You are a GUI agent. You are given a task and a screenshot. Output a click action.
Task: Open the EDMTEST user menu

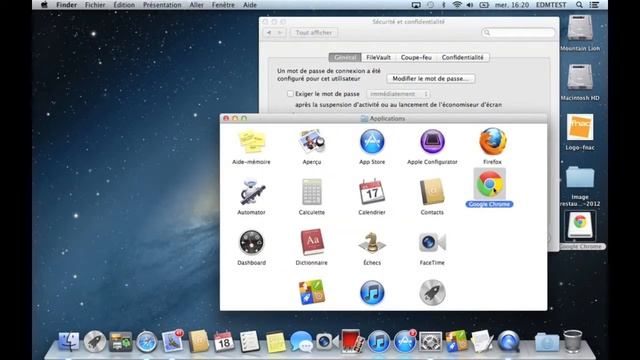[x=551, y=5]
